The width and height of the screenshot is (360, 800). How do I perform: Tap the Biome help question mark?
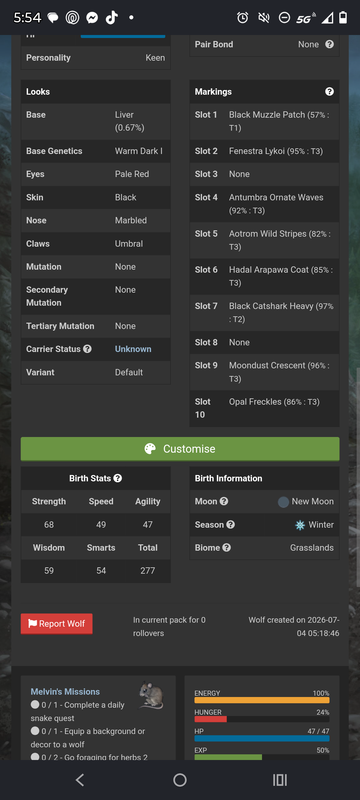226,547
